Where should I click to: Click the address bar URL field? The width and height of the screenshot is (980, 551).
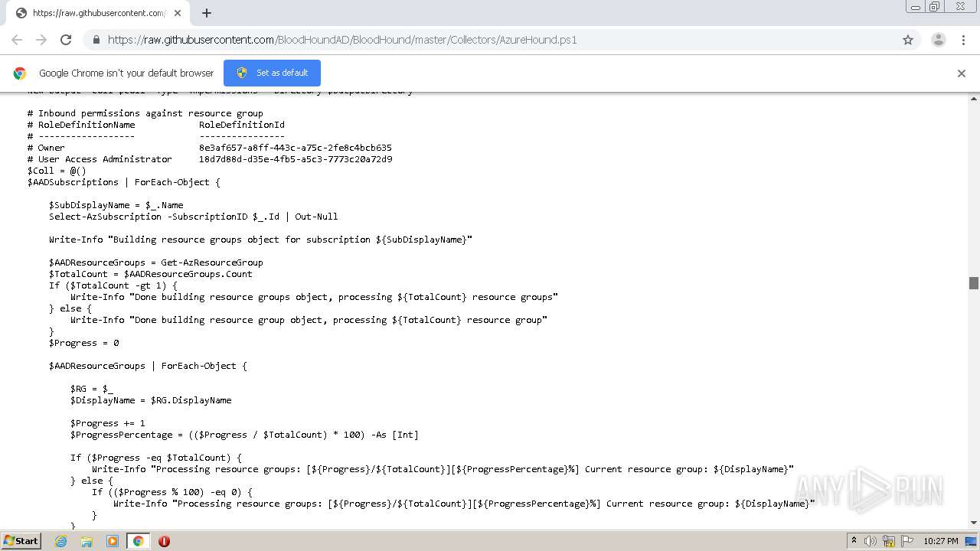tap(501, 40)
